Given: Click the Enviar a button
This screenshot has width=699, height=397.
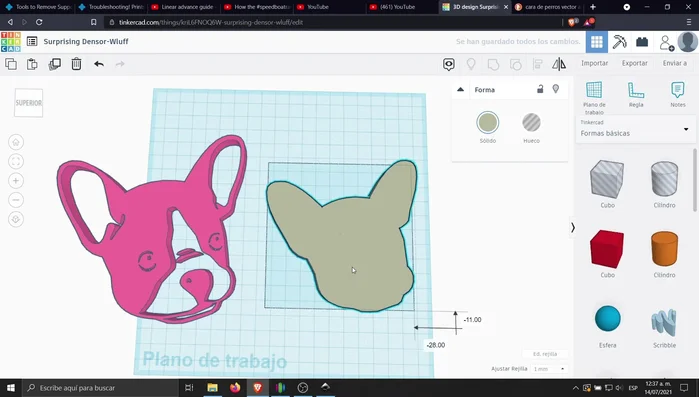Looking at the screenshot, I should pyautogui.click(x=674, y=63).
